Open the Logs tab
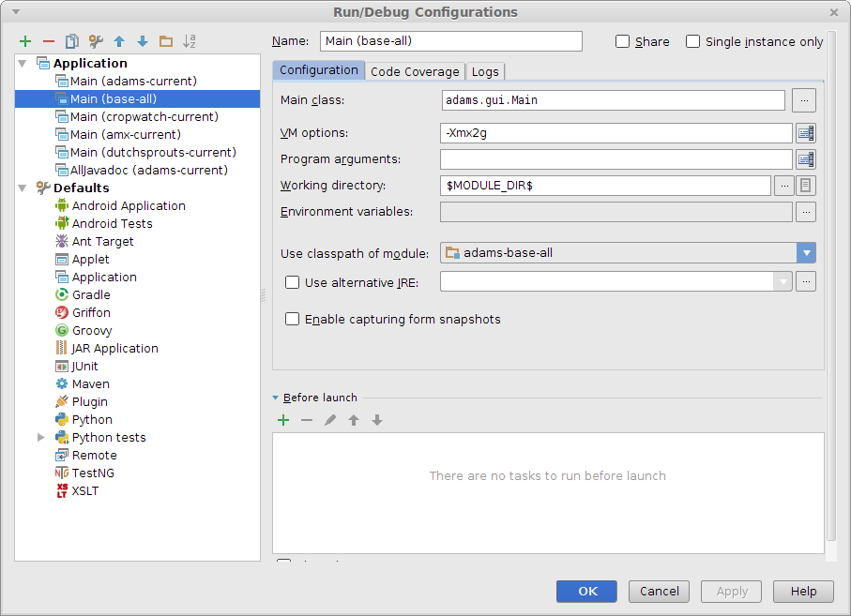 coord(485,71)
